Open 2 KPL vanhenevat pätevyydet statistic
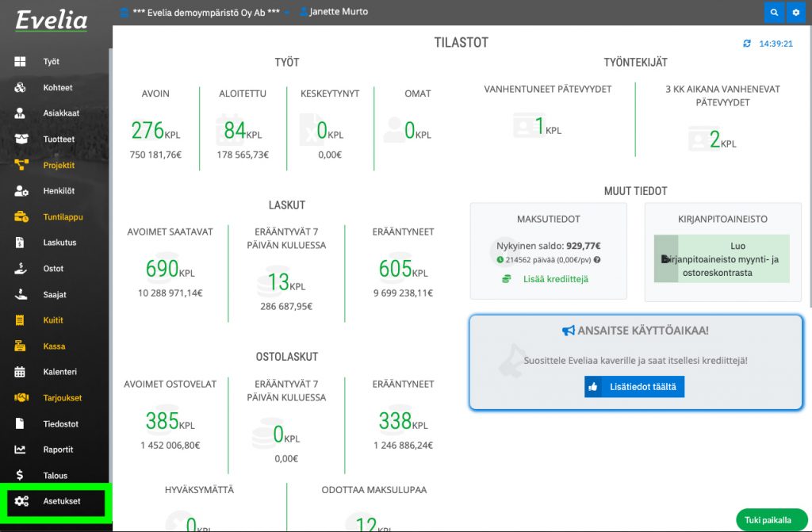Screen dimensions: 812x532 point(722,140)
